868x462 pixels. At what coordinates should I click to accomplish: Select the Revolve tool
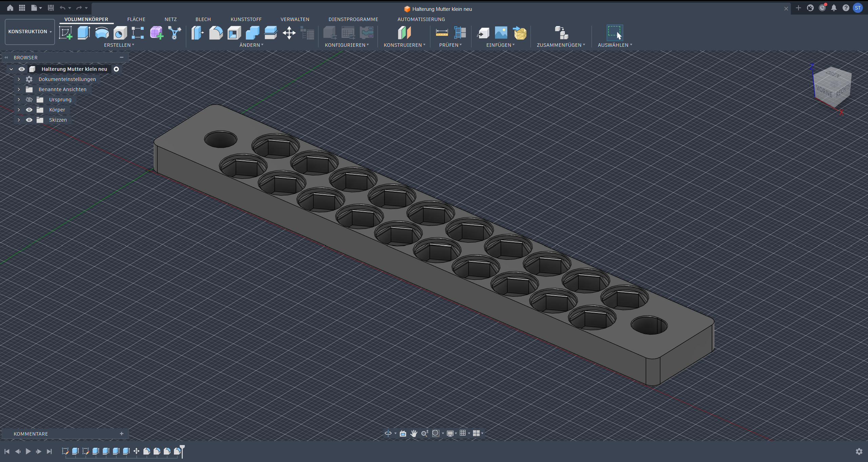click(102, 33)
